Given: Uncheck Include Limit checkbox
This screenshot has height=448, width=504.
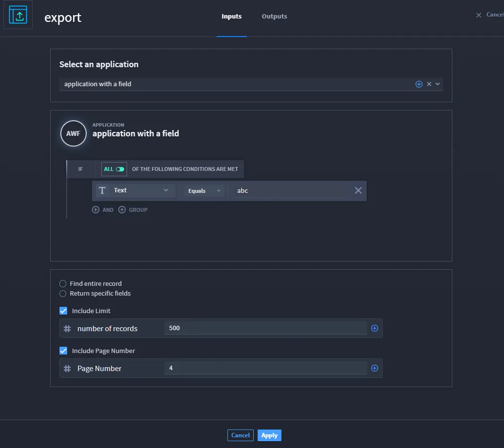Looking at the screenshot, I should 63,311.
